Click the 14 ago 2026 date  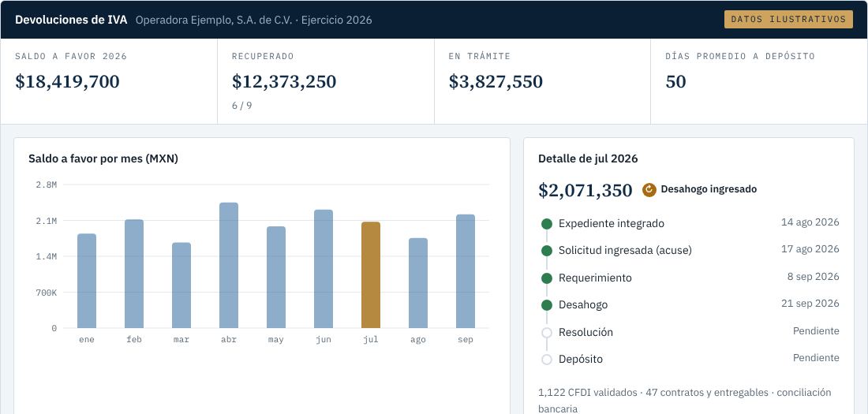810,222
